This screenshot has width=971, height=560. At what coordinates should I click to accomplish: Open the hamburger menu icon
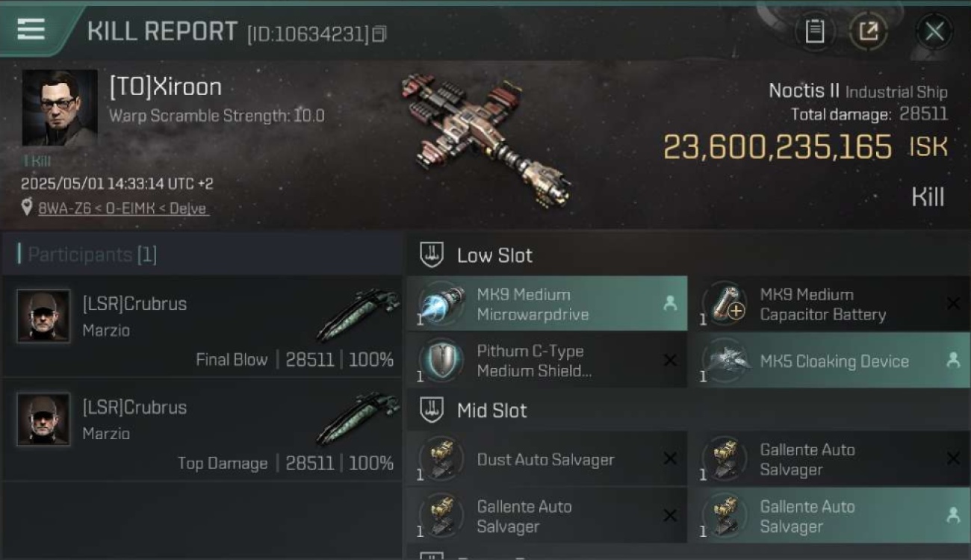[31, 29]
